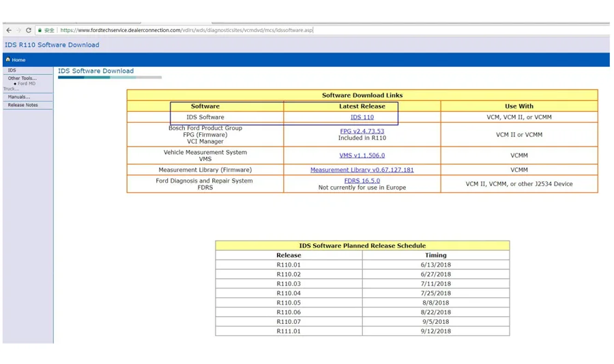Click the IDS Software Download heading

click(x=96, y=71)
